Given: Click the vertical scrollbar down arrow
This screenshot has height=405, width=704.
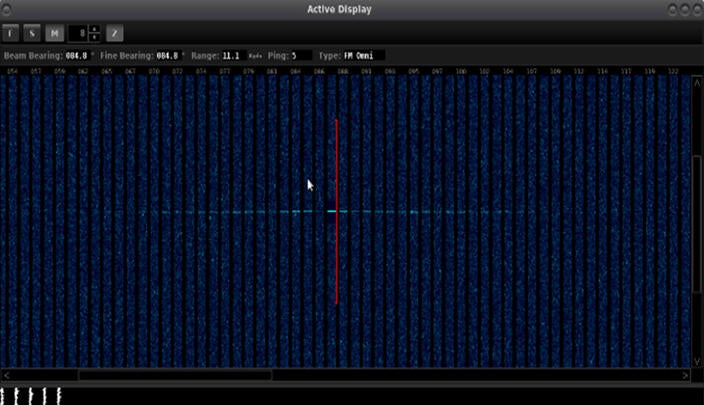Looking at the screenshot, I should [697, 361].
